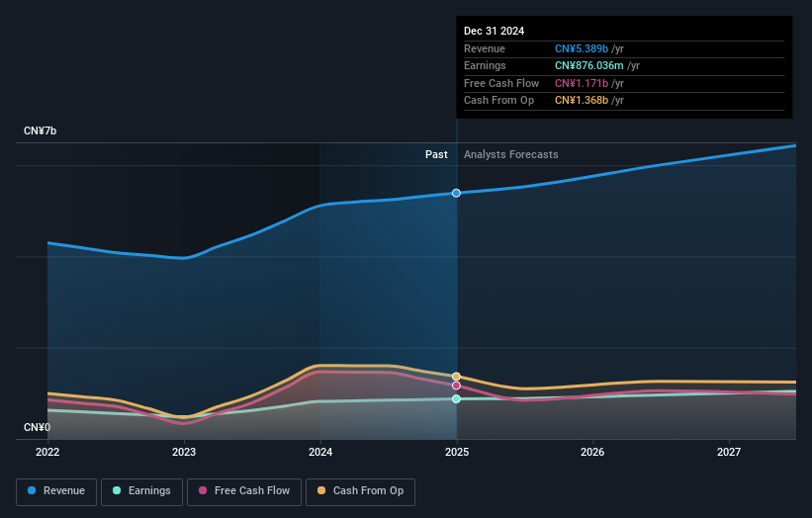
Task: Click the Analysts Forecasts label
Action: pos(511,155)
